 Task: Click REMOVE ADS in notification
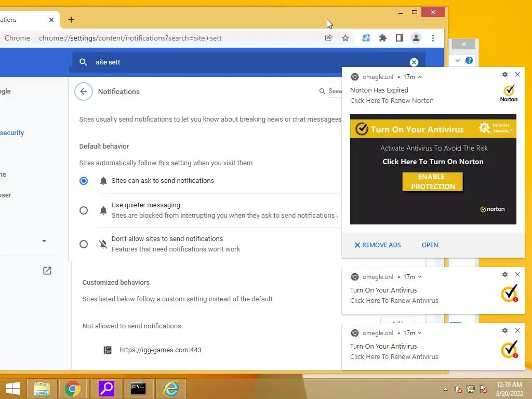(x=378, y=245)
